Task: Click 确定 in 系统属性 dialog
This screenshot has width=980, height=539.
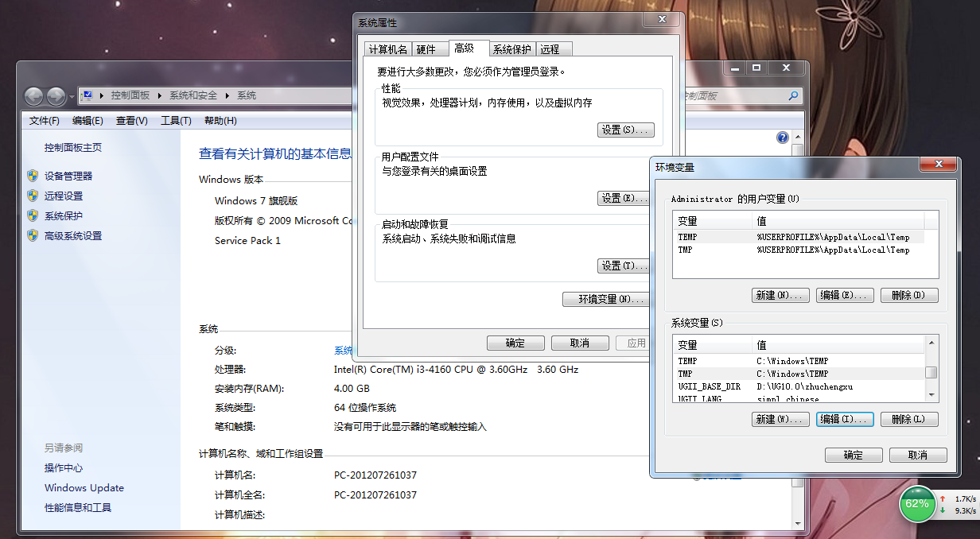Action: point(515,343)
